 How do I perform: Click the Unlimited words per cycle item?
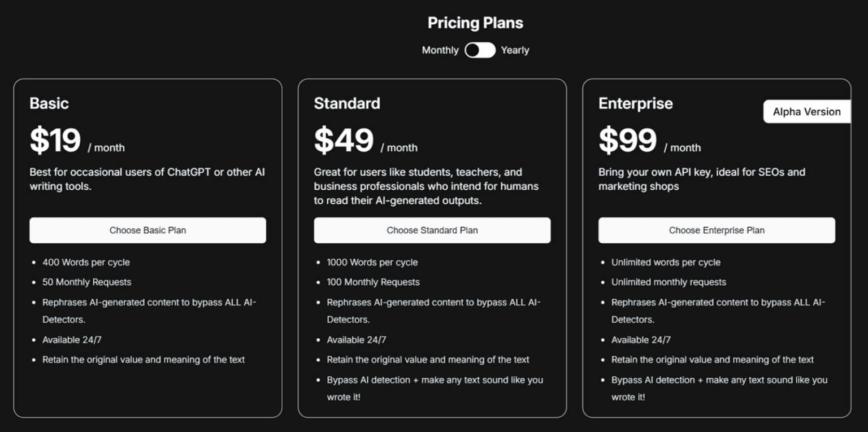click(x=666, y=263)
